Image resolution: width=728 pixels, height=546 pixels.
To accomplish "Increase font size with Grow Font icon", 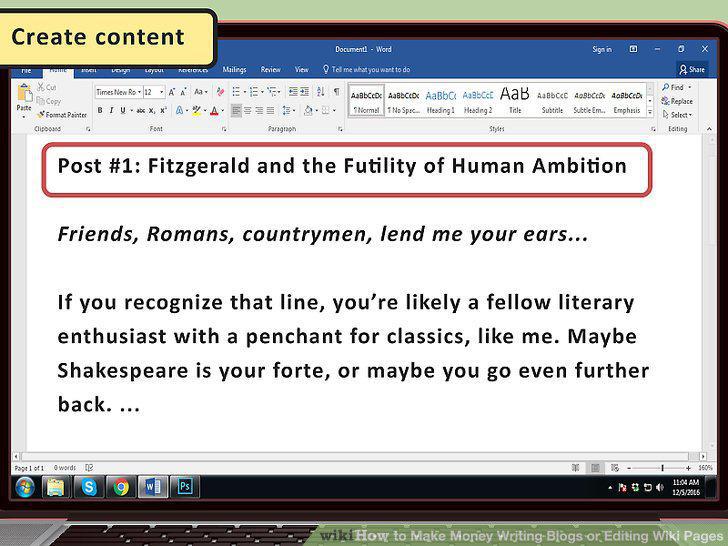I will [x=172, y=92].
